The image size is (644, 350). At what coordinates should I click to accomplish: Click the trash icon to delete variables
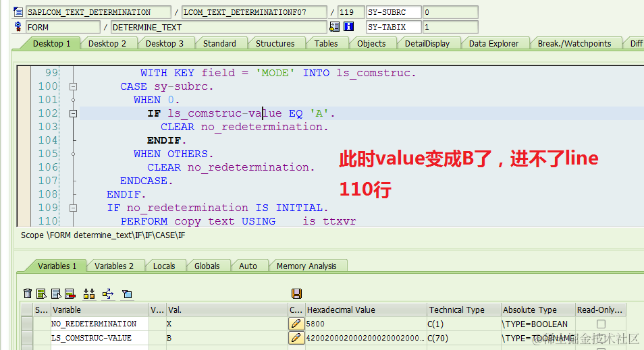point(28,293)
